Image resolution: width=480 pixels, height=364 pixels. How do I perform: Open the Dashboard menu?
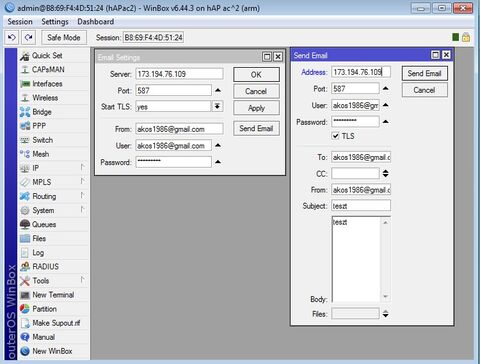(x=96, y=22)
